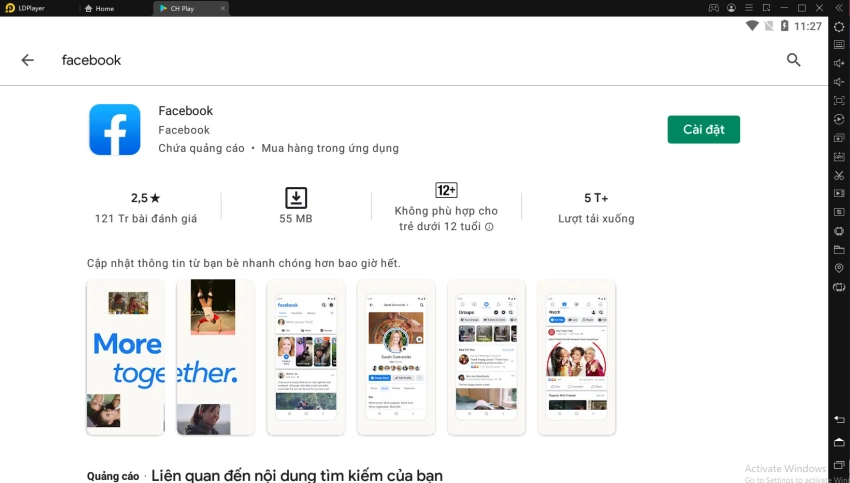Open LDPlayer settings gear icon
Screen dimensions: 850x483
point(839,27)
